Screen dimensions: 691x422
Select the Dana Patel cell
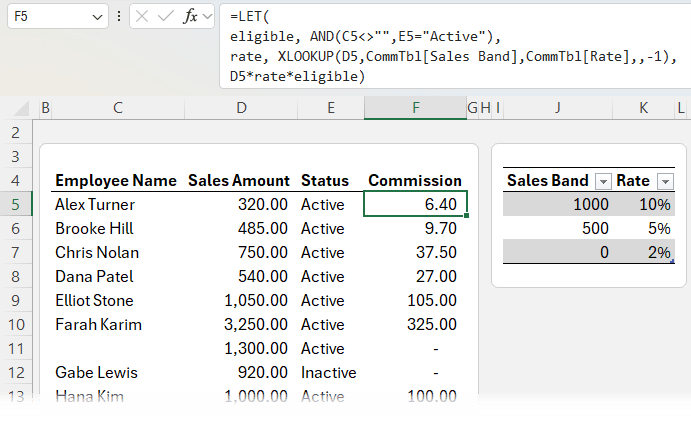[118, 276]
